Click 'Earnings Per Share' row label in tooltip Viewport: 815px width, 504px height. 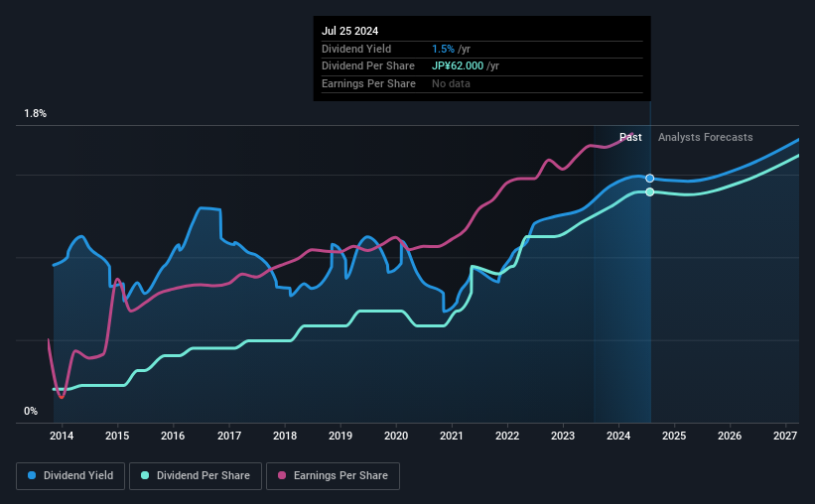[x=368, y=83]
